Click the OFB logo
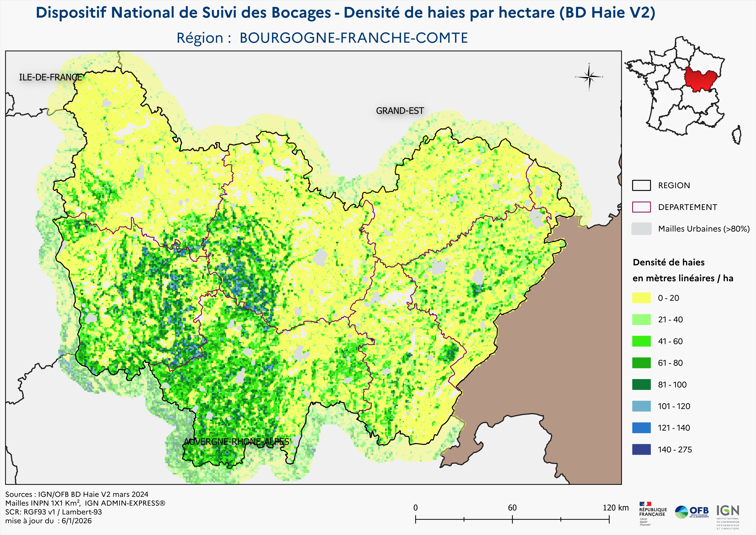Image resolution: width=756 pixels, height=535 pixels. (x=692, y=512)
